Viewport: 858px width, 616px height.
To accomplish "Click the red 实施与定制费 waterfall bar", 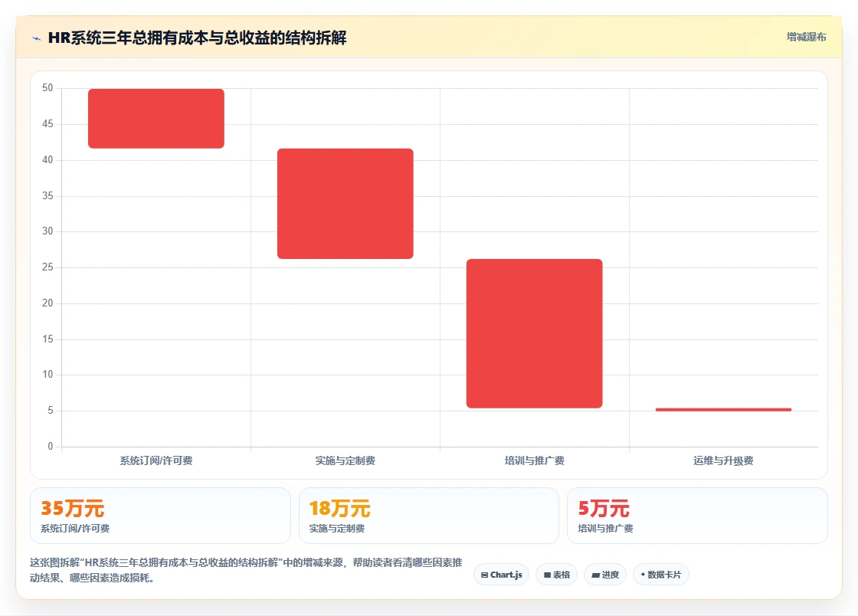I will [345, 204].
